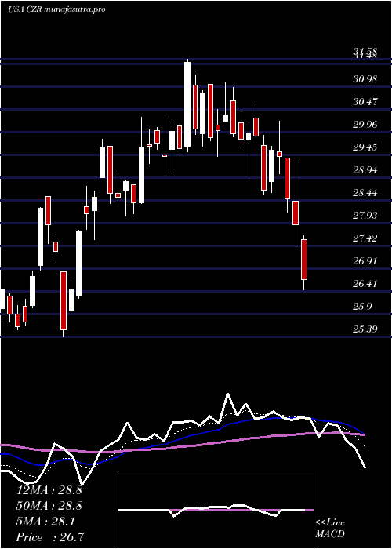The width and height of the screenshot is (392, 549).
Task: Click the 27.93 price axis label
Action: click(x=365, y=216)
